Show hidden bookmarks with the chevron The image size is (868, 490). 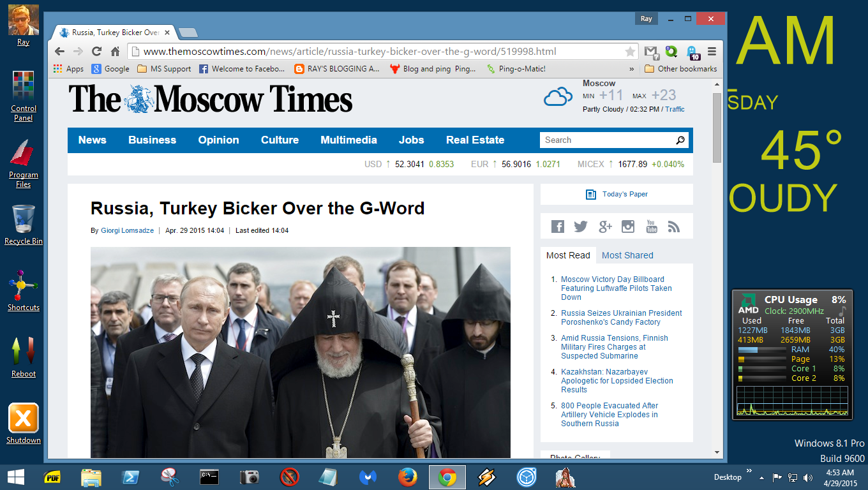point(632,69)
